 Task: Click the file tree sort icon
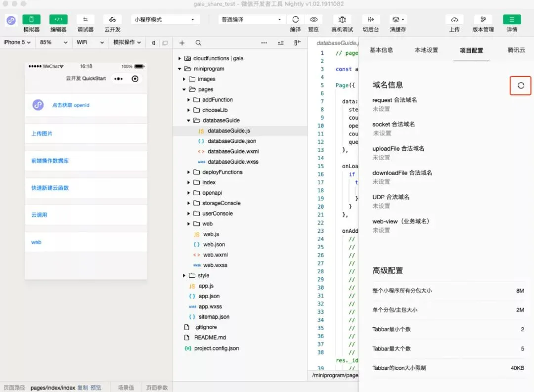click(x=281, y=43)
